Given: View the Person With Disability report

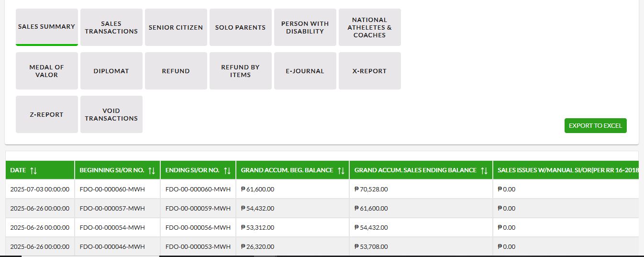Looking at the screenshot, I should [x=305, y=27].
